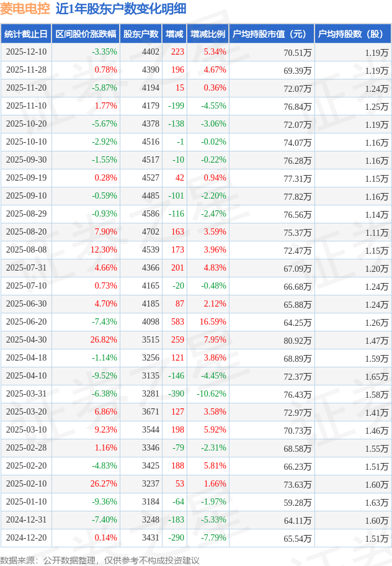Click the 户均持股市值（元） column header
This screenshot has height=566, width=392.
pos(272,34)
